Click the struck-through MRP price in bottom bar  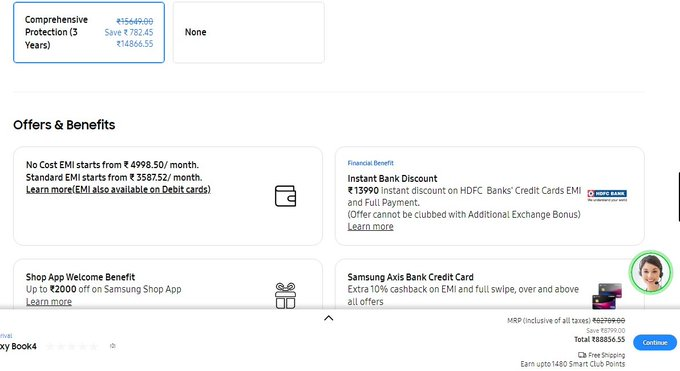click(609, 321)
